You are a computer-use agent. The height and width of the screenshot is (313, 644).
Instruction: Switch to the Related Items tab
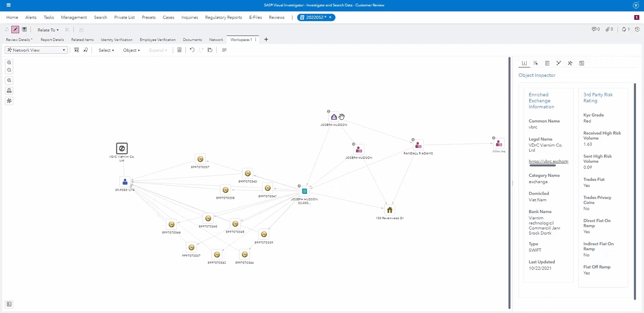point(82,40)
